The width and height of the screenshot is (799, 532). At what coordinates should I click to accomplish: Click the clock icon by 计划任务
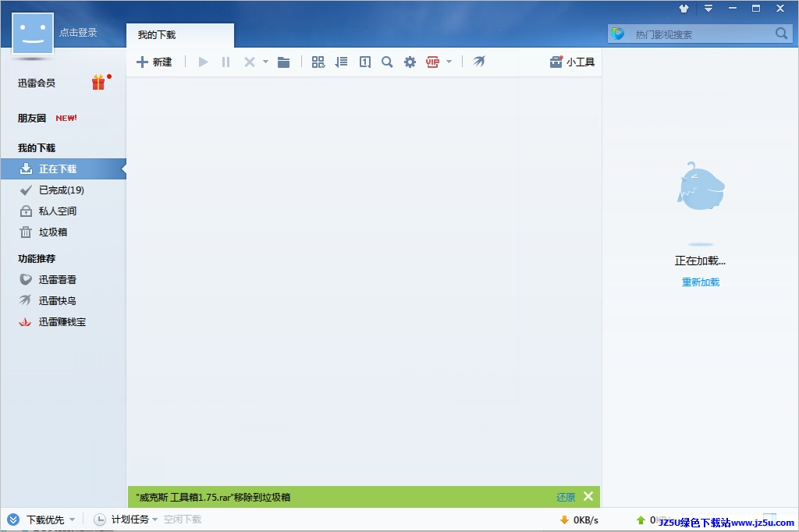click(100, 520)
